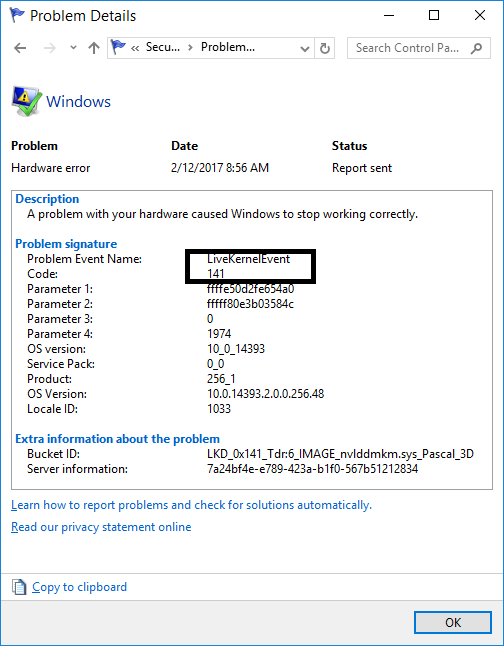Image resolution: width=504 pixels, height=646 pixels.
Task: Show hidden breadcrumb levels via double chevron
Action: click(x=135, y=48)
